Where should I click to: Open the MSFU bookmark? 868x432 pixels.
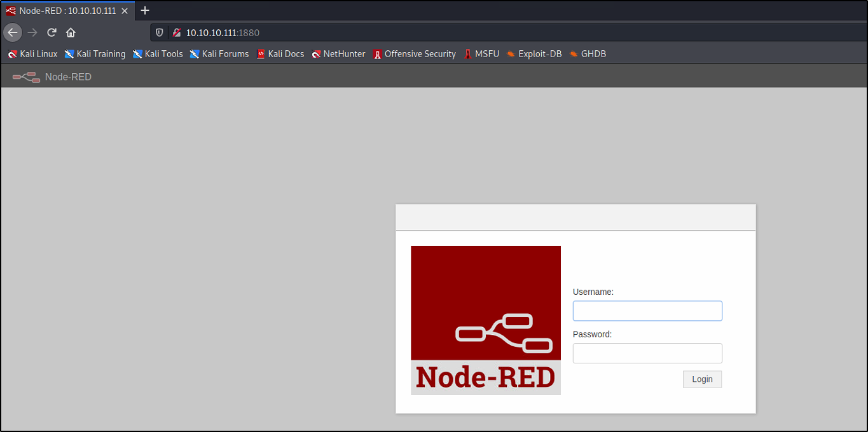tap(481, 54)
